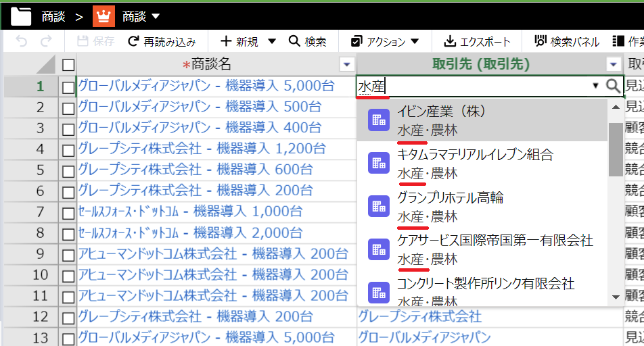The image size is (644, 346).
Task: Click suggestion list scroll-up arrow
Action: 616,107
